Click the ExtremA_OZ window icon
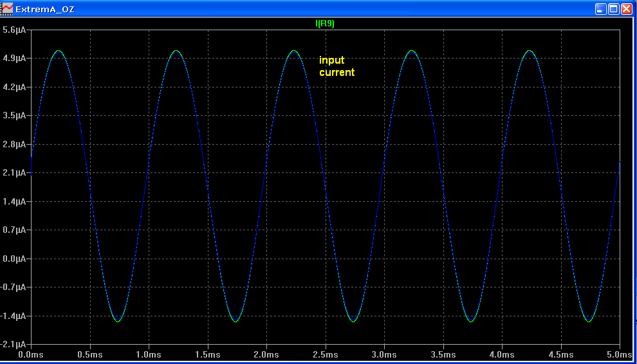 pyautogui.click(x=7, y=8)
